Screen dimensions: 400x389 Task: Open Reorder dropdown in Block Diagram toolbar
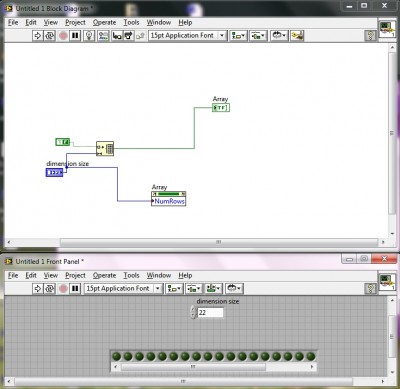tap(279, 36)
